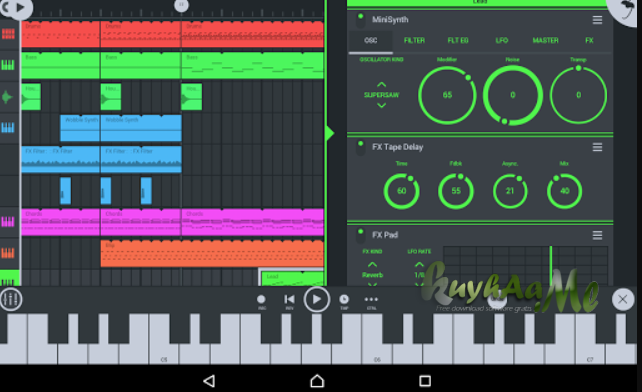Select the leftmost FX Filter automation clip
This screenshot has width=642, height=392.
pyautogui.click(x=61, y=159)
